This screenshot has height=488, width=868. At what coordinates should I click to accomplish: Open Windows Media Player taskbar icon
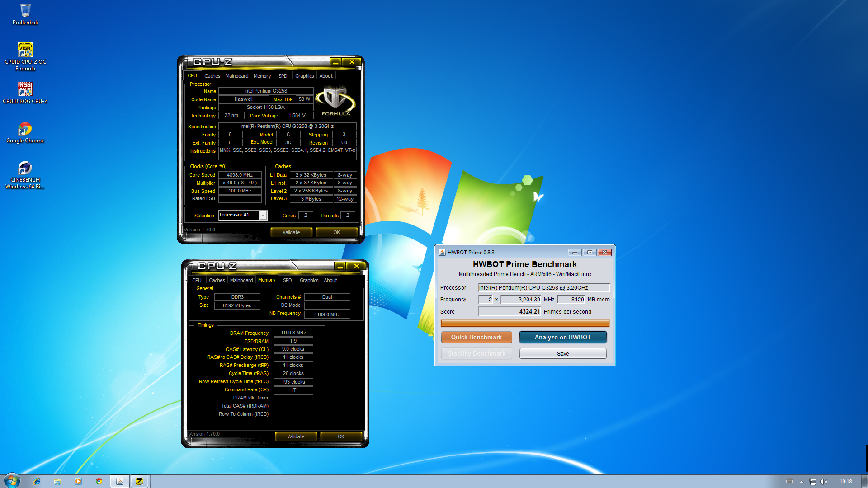[78, 481]
